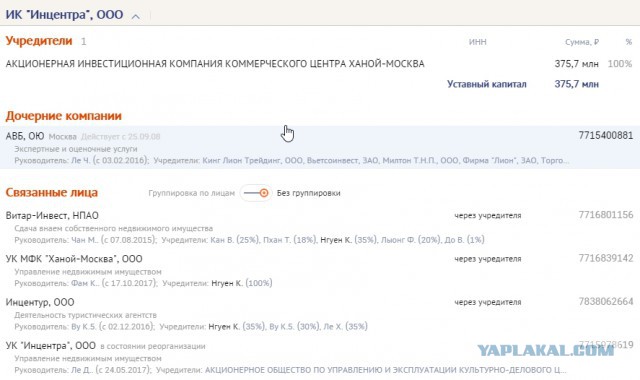Click Сдача внаем собственного недвижимого имущества text
640x380 pixels.
113,229
